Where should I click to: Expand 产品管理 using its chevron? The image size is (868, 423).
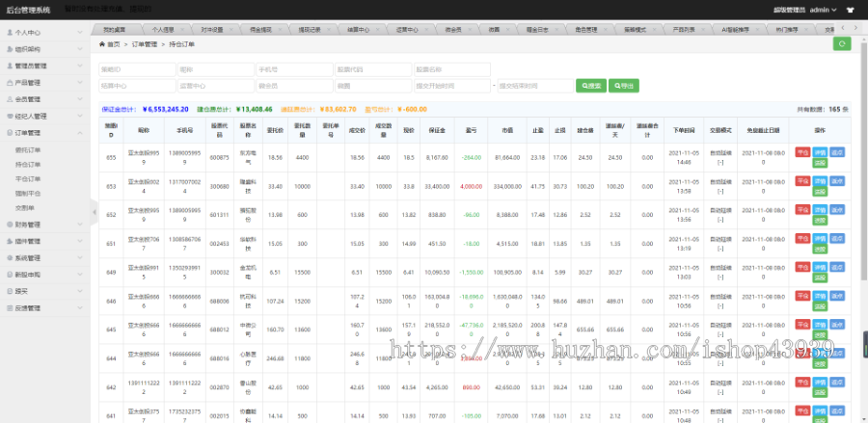[x=80, y=83]
